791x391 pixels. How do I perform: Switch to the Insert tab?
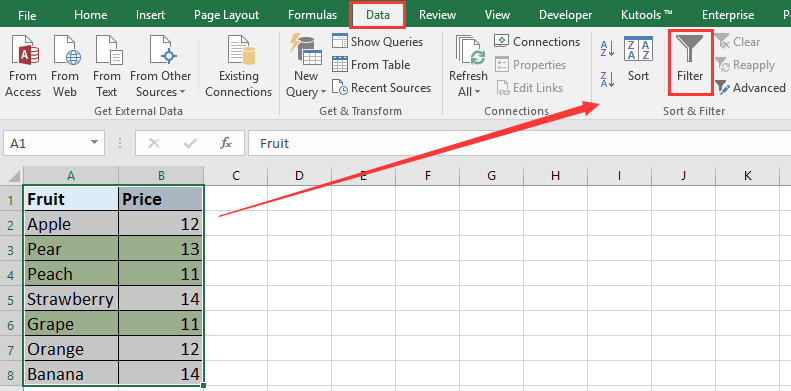[x=150, y=15]
